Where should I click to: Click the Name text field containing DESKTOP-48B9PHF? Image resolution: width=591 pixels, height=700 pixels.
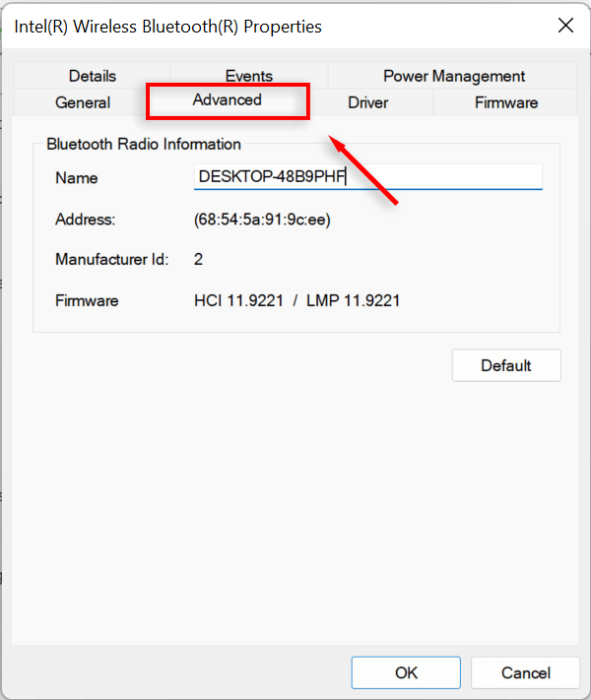pos(367,177)
